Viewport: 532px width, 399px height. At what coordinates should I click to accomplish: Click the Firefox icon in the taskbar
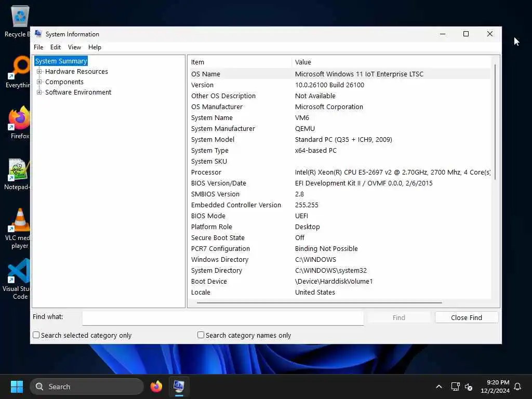pos(156,387)
